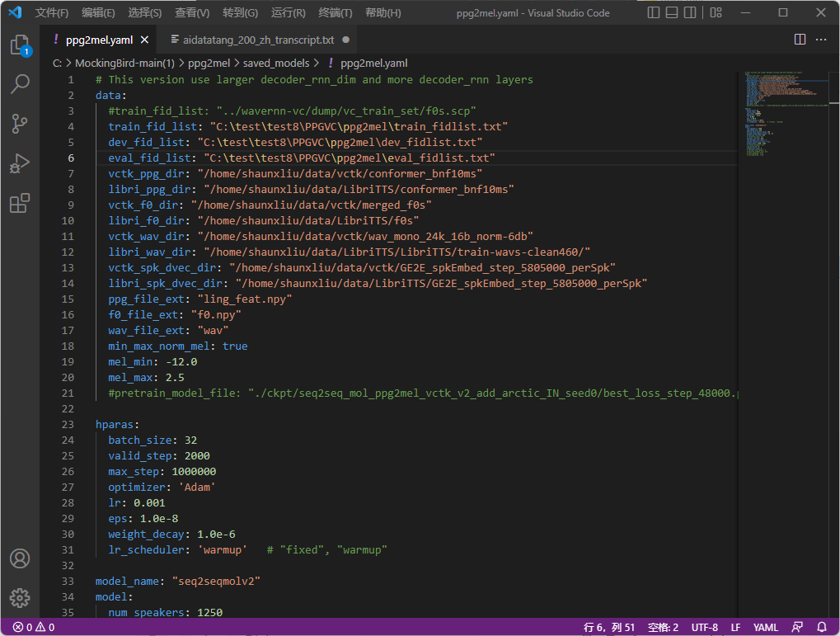Click weight_decay value 1.0e-6
The width and height of the screenshot is (840, 636).
pyautogui.click(x=217, y=534)
